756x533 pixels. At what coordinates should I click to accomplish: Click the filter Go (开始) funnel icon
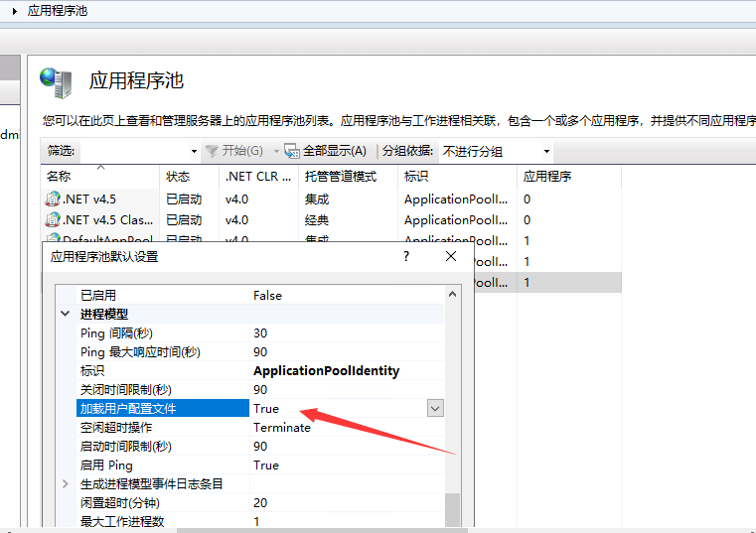(211, 151)
